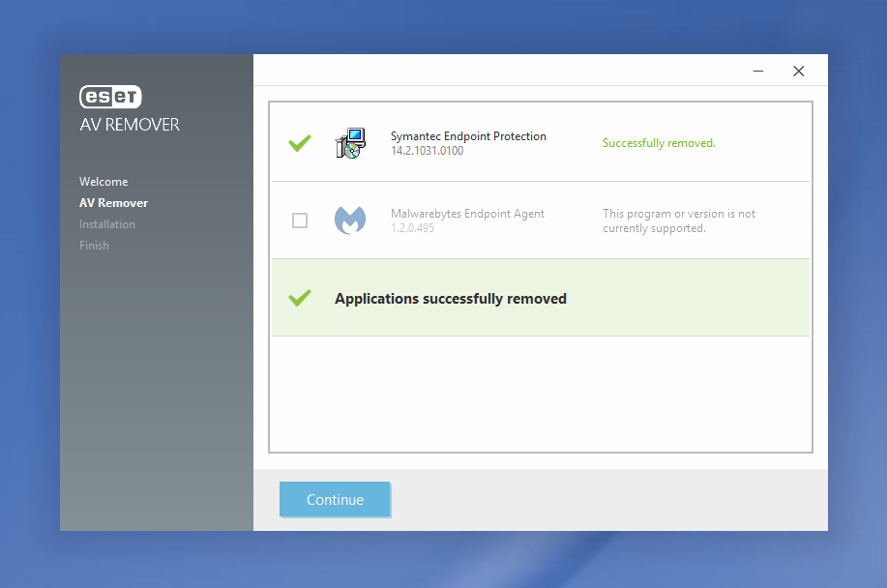Click the Continue button
Image resolution: width=887 pixels, height=588 pixels.
[335, 499]
